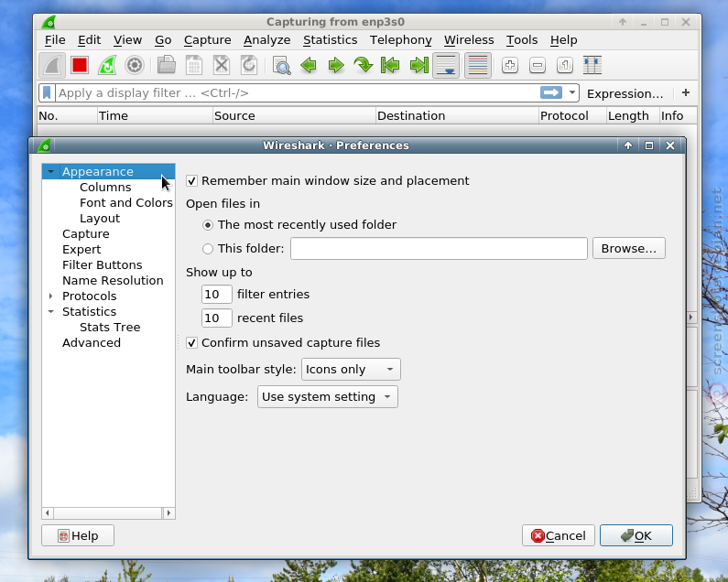Viewport: 728px width, 582px height.
Task: Open the File menu
Action: (x=55, y=40)
